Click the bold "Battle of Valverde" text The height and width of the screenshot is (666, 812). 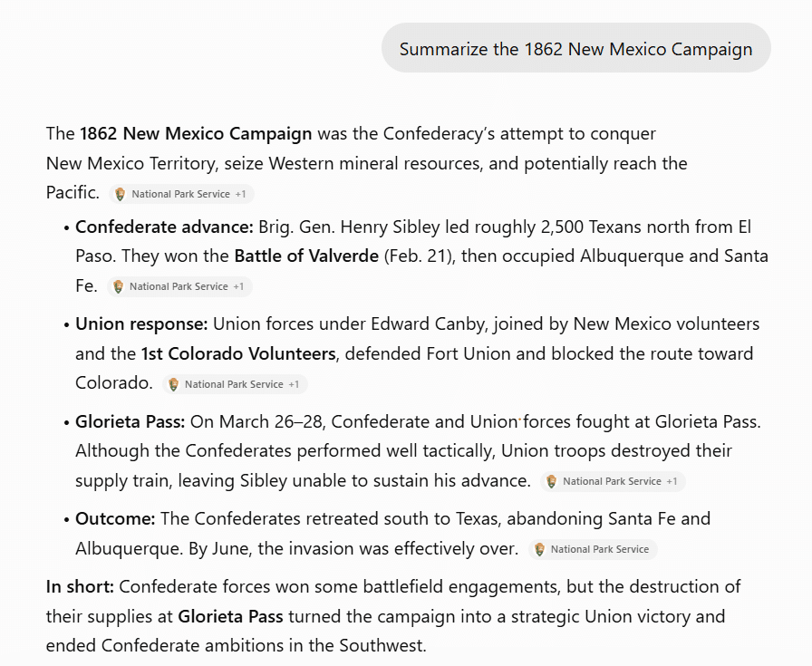(x=306, y=256)
